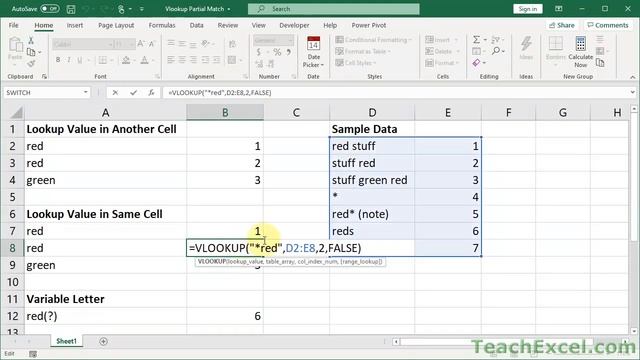This screenshot has height=360, width=640.
Task: Open the Number Format combo box
Action: pos(273,40)
